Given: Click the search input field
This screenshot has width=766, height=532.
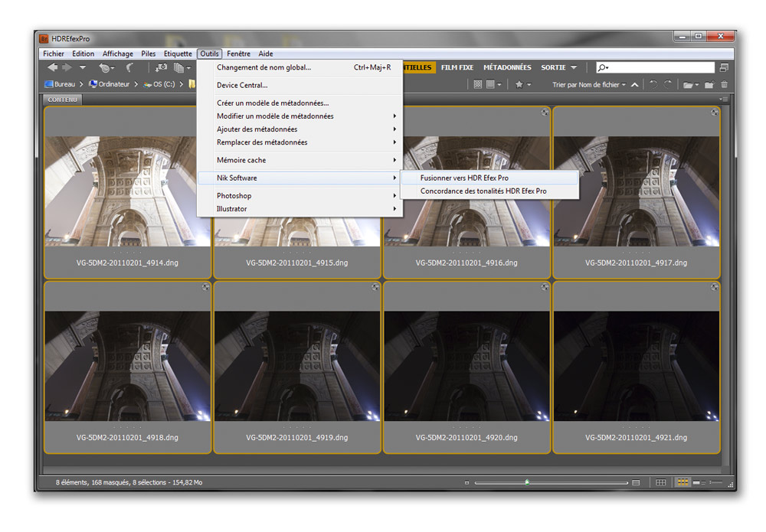Looking at the screenshot, I should pyautogui.click(x=655, y=67).
